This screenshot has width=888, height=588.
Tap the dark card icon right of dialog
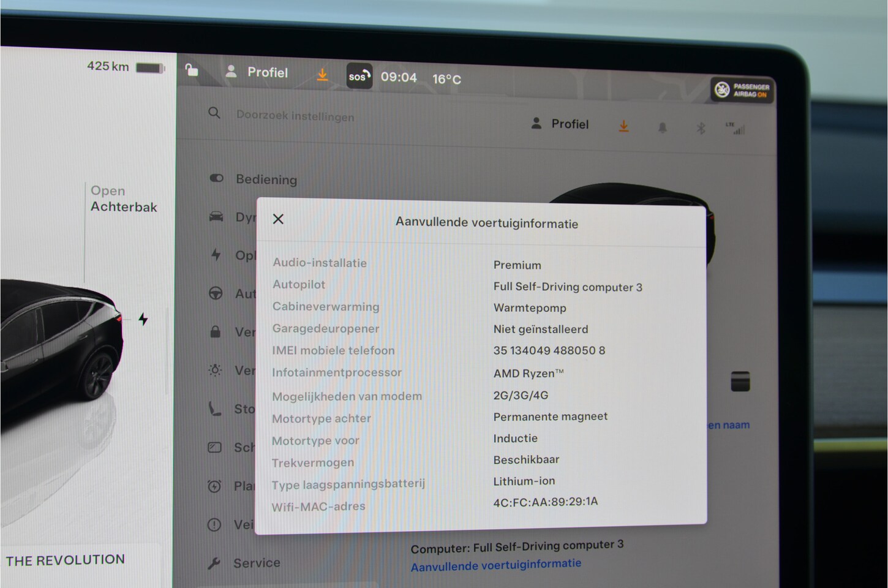click(x=740, y=381)
